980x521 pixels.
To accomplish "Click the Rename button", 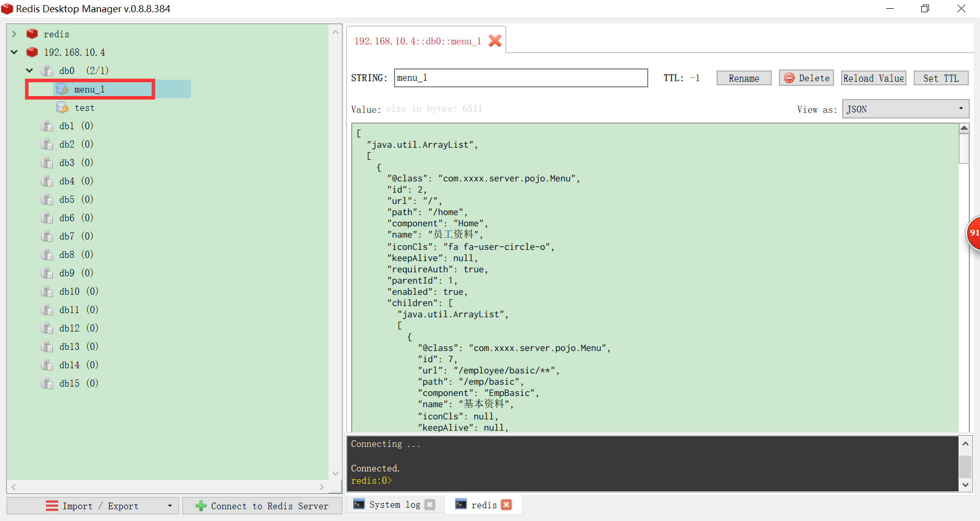I will click(x=744, y=78).
